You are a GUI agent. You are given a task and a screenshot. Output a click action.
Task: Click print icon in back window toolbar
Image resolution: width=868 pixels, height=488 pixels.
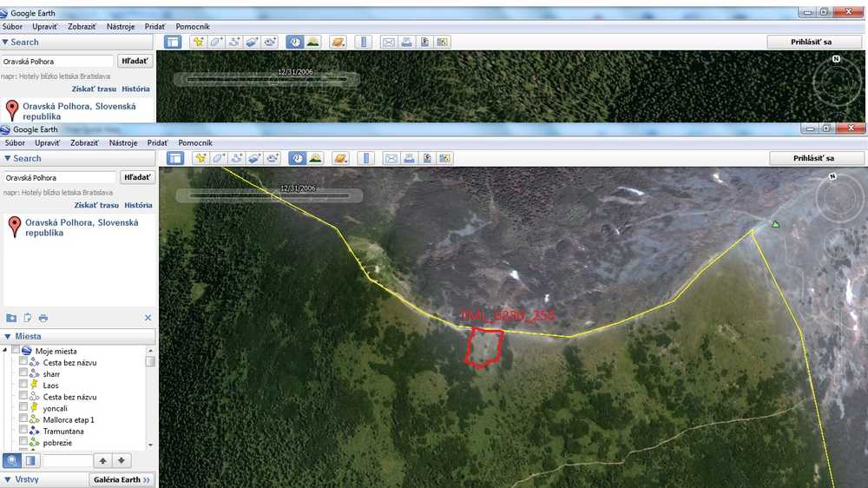coord(406,42)
